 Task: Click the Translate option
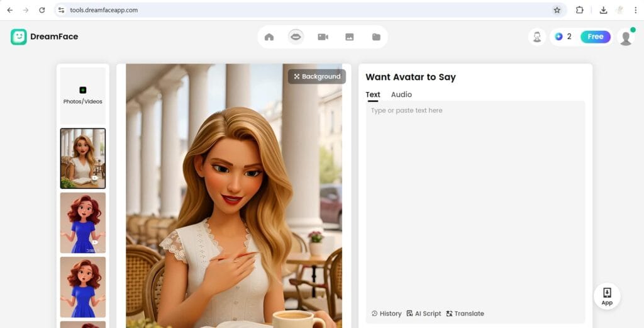coord(465,314)
